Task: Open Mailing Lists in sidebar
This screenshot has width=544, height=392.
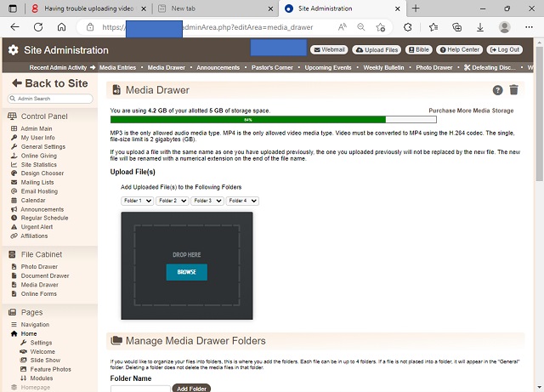Action: tap(37, 182)
